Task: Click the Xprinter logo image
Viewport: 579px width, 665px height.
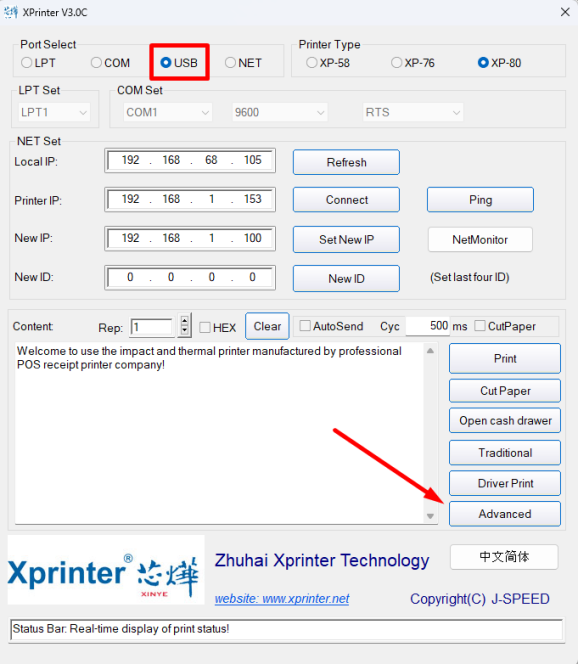Action: coord(106,570)
